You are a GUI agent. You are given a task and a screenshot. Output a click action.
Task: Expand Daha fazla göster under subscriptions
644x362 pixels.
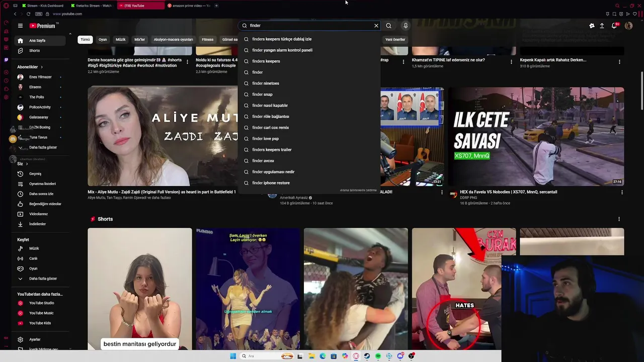point(40,147)
